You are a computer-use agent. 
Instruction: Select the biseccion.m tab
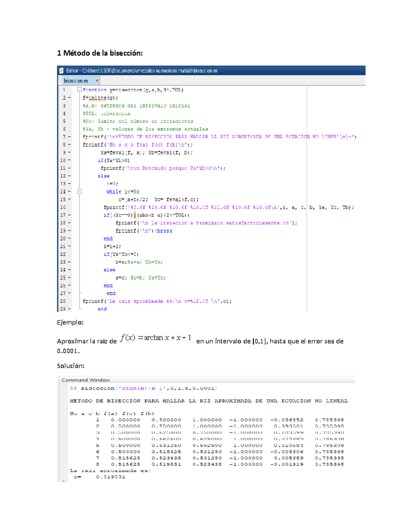75,81
